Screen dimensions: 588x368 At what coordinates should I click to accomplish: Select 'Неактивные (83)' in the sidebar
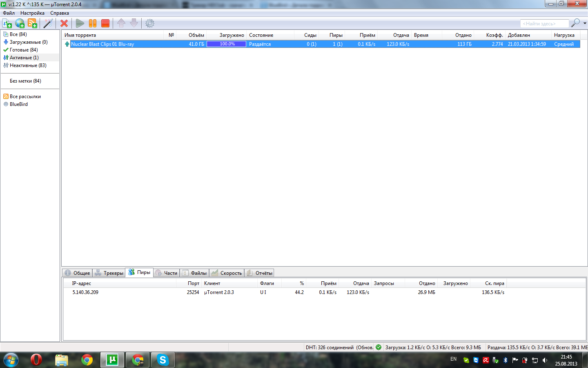coord(28,65)
